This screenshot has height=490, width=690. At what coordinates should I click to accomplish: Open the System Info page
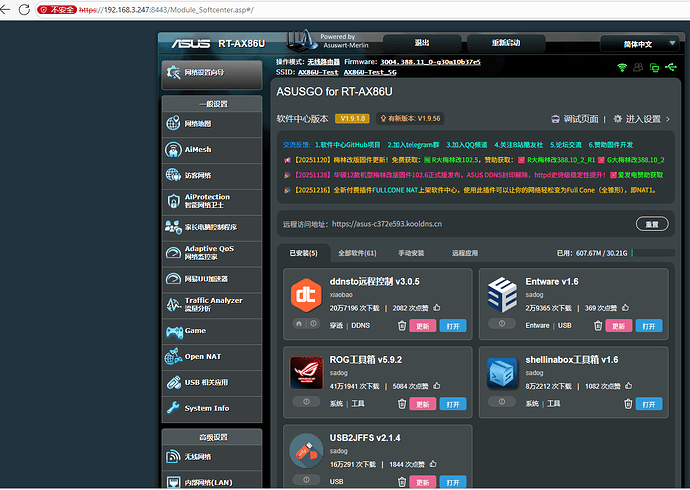(212, 409)
